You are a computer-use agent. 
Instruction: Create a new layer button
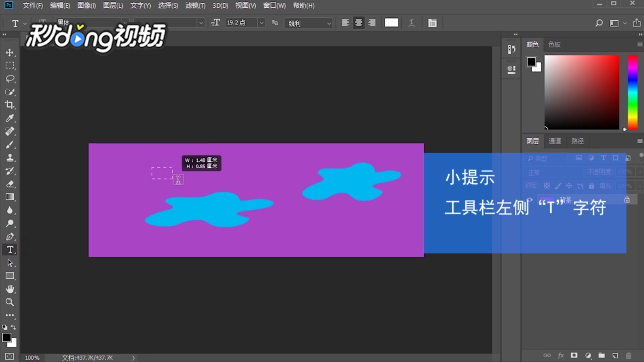[x=615, y=356]
